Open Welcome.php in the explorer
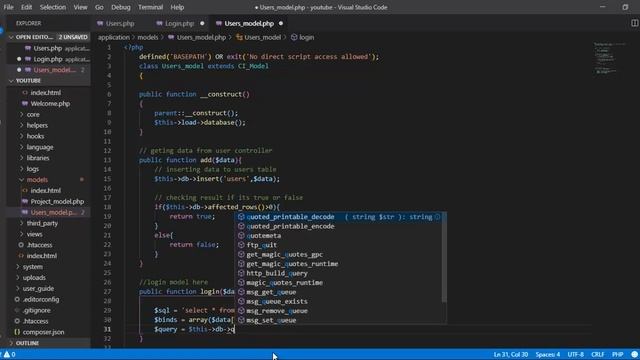The height and width of the screenshot is (360, 640). (x=50, y=104)
